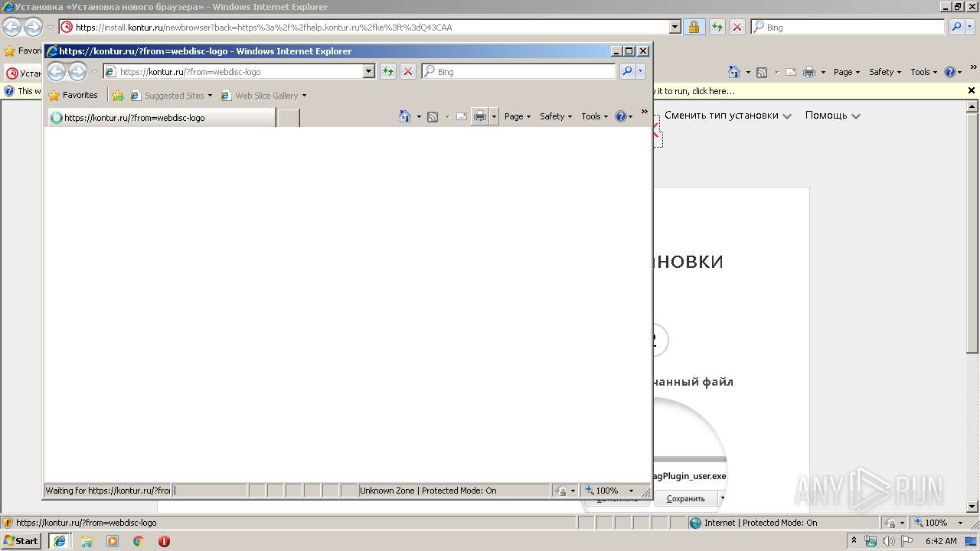Click volume speaker icon in system tray
The width and height of the screenshot is (980, 551).
tap(889, 541)
